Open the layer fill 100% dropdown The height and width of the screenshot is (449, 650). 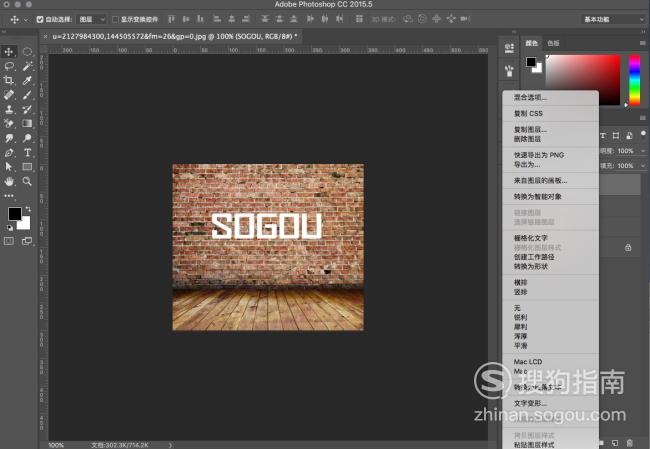pos(643,166)
